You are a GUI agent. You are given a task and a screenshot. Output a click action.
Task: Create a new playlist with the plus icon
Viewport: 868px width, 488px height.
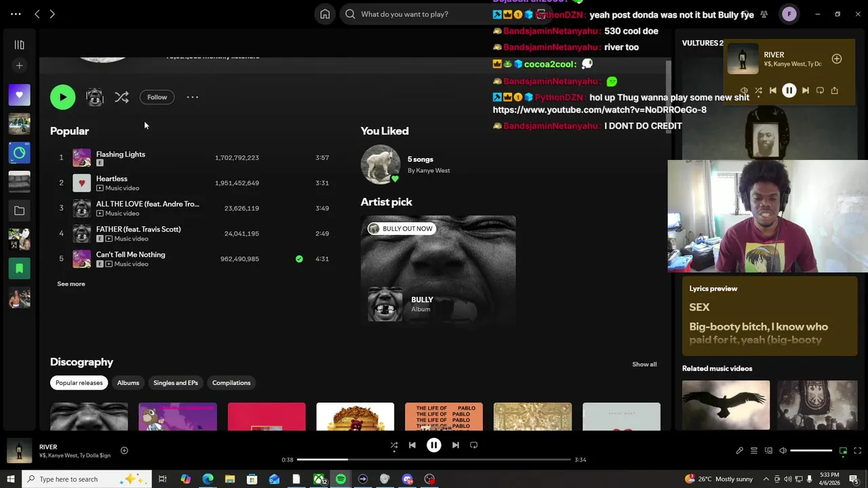[19, 66]
